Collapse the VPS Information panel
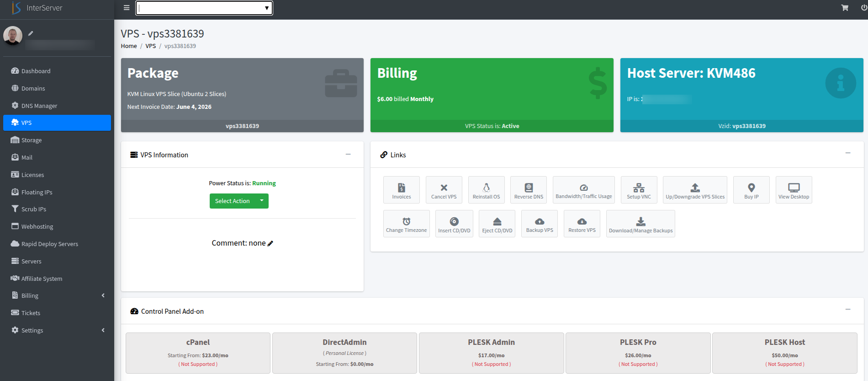Image resolution: width=868 pixels, height=381 pixels. tap(348, 155)
